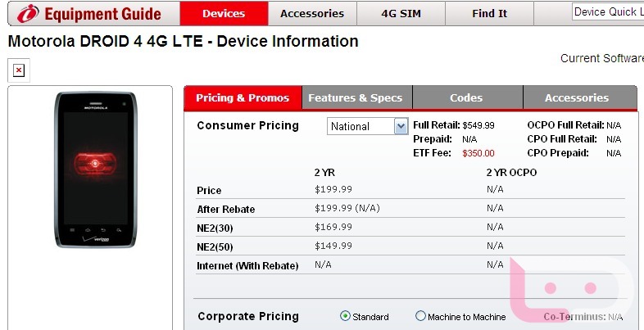Click the broken image red X icon
Image resolution: width=644 pixels, height=330 pixels.
(18, 70)
